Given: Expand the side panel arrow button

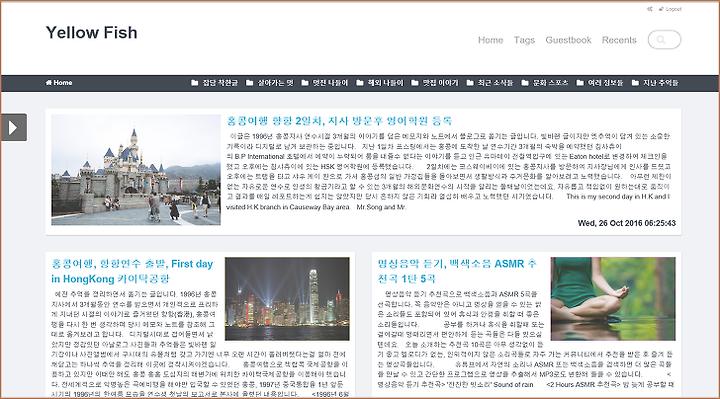Looking at the screenshot, I should coord(13,127).
